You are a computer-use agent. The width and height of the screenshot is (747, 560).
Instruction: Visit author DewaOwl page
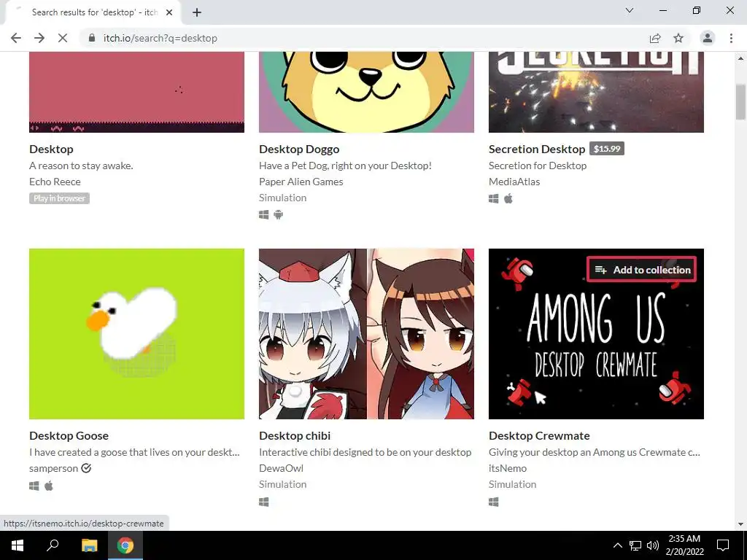click(x=281, y=468)
